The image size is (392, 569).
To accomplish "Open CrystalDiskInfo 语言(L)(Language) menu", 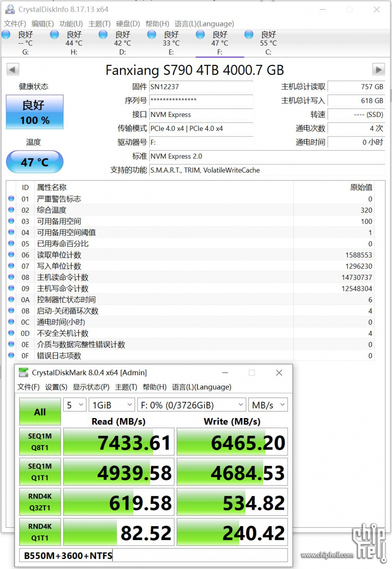I will [x=204, y=24].
